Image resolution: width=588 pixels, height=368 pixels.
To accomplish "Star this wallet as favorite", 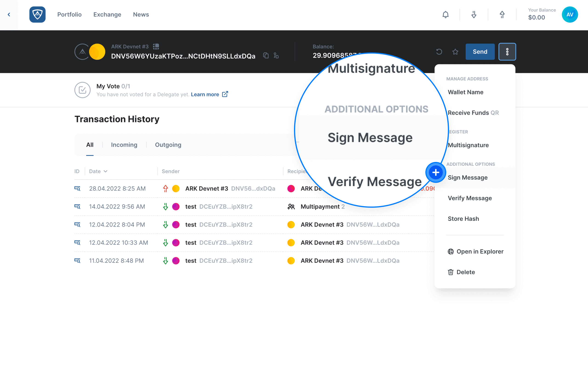I will (455, 52).
